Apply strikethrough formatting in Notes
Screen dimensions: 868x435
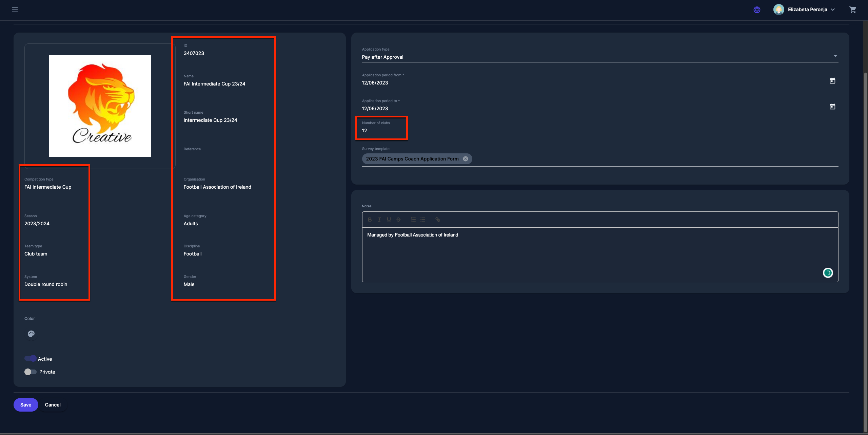pos(398,220)
